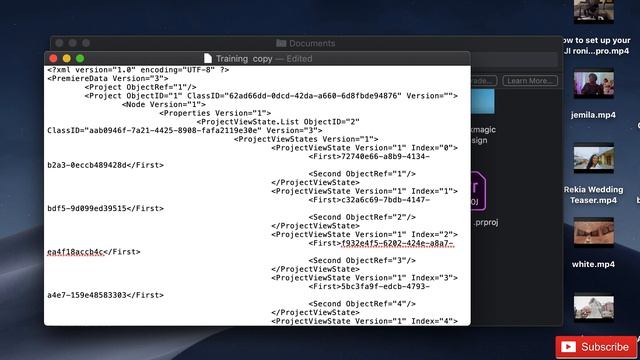The width and height of the screenshot is (640, 360).
Task: Click the xml version declaration line
Action: click(138, 70)
